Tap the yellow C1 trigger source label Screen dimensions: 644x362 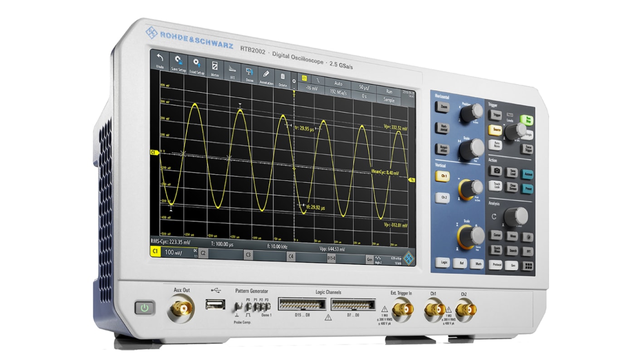point(305,78)
